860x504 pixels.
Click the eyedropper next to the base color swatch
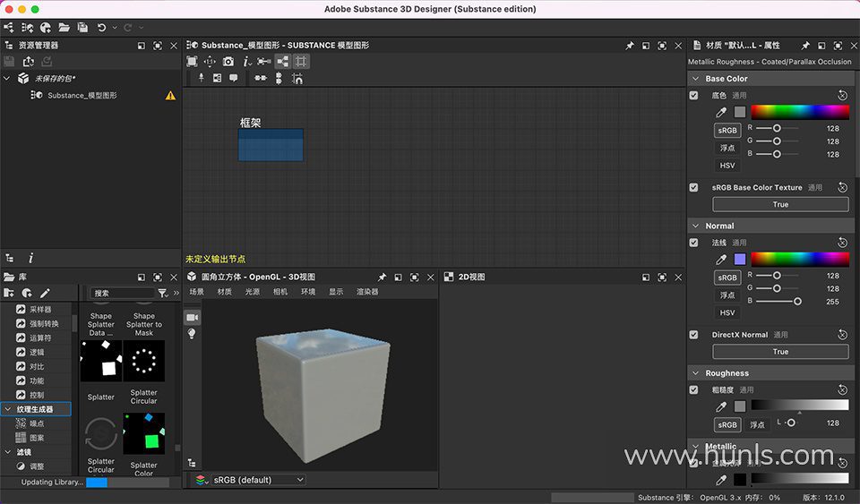(721, 112)
